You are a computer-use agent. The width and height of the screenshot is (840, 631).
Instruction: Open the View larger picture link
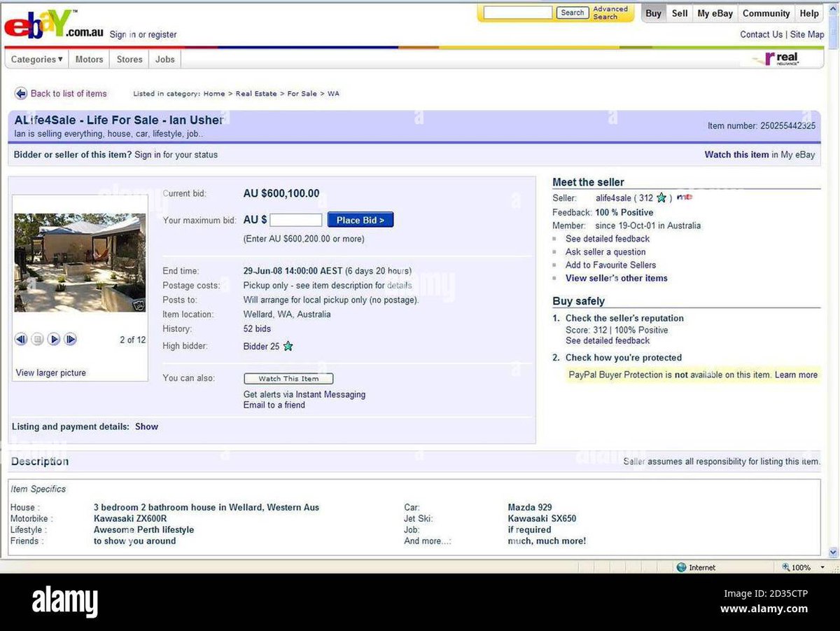click(51, 373)
